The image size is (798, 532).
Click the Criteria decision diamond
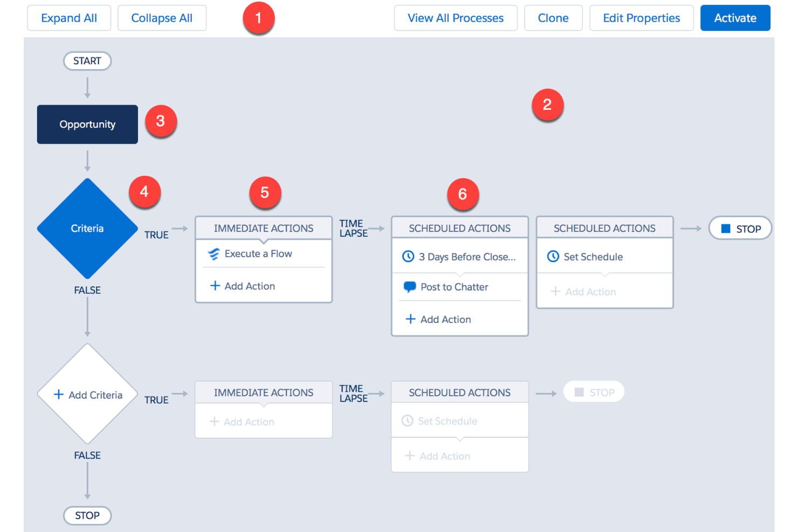[x=87, y=228]
